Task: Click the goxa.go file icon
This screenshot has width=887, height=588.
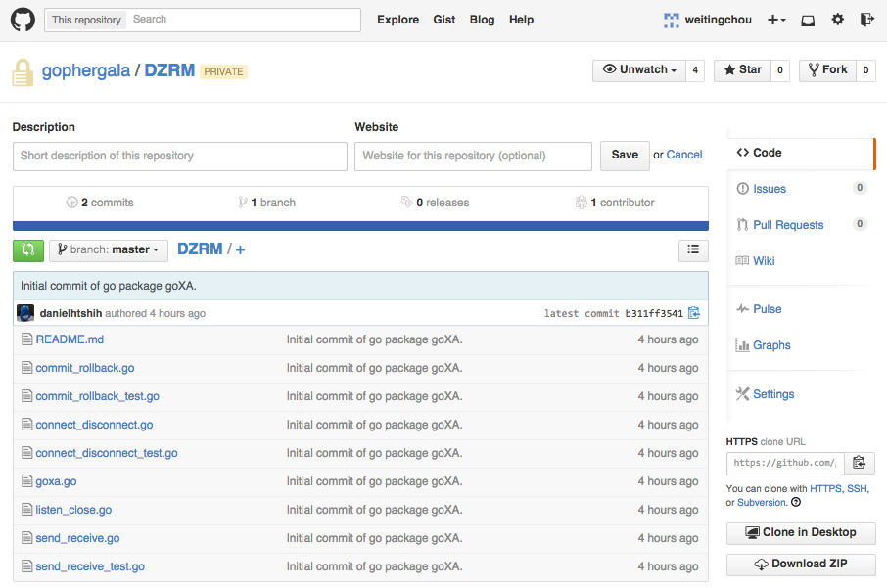Action: click(x=26, y=481)
